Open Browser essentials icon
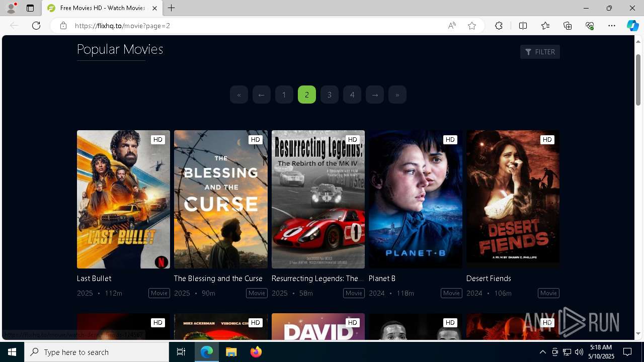 pyautogui.click(x=590, y=26)
